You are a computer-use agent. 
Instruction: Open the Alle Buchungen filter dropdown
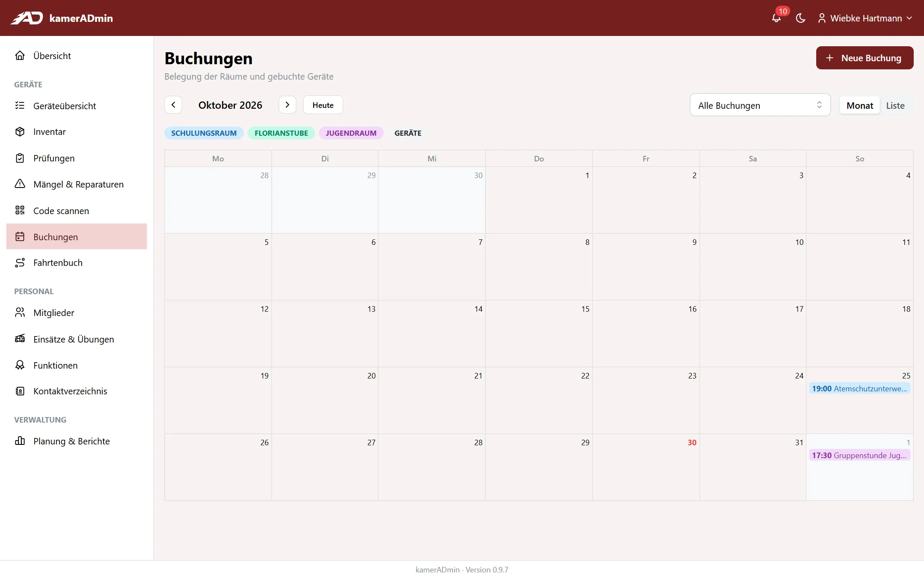tap(760, 105)
